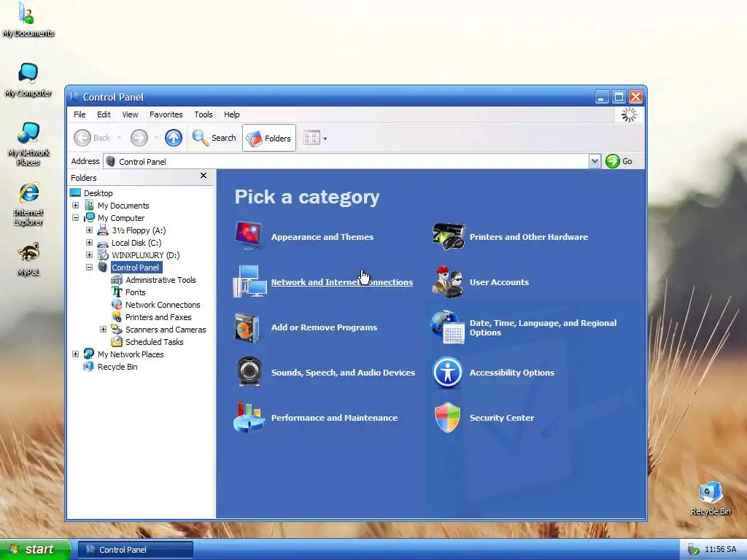Open Performance and Maintenance chart icon

click(249, 417)
